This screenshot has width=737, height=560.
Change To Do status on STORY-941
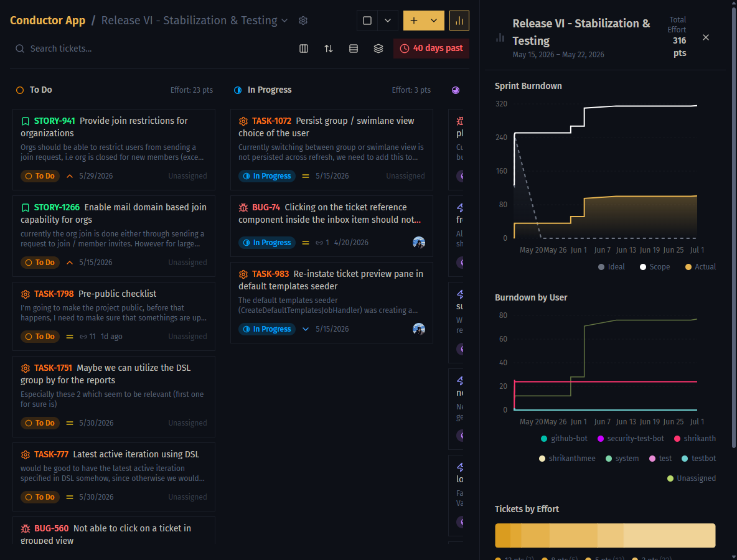pyautogui.click(x=40, y=176)
